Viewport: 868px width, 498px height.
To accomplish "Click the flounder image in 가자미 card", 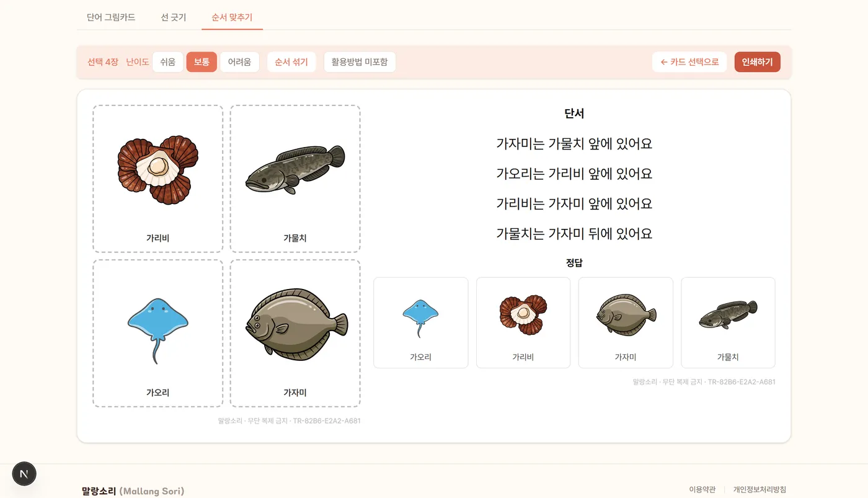I will point(296,324).
